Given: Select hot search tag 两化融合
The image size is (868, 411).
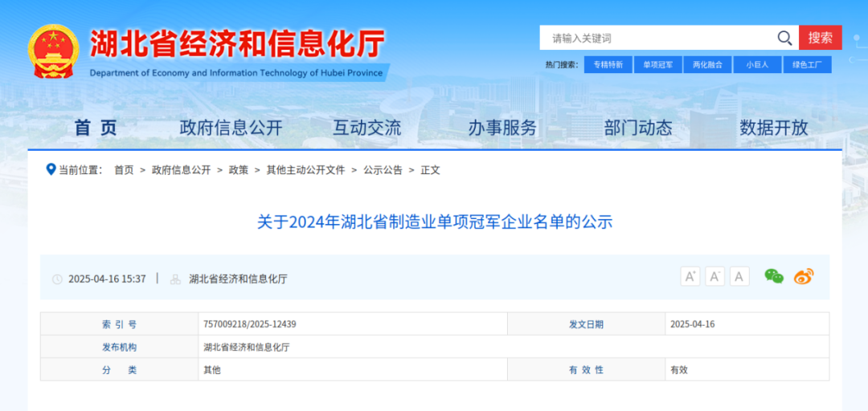Looking at the screenshot, I should click(707, 65).
